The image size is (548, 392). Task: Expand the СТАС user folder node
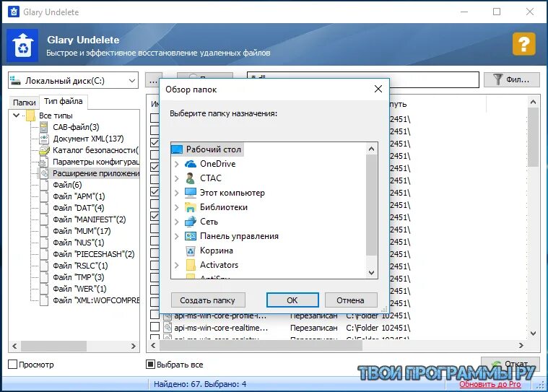click(176, 178)
